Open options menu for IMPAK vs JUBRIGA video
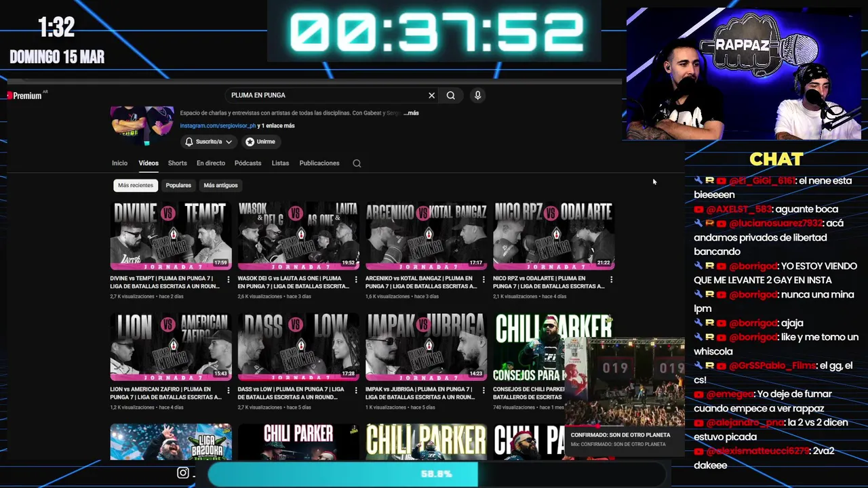 484,390
